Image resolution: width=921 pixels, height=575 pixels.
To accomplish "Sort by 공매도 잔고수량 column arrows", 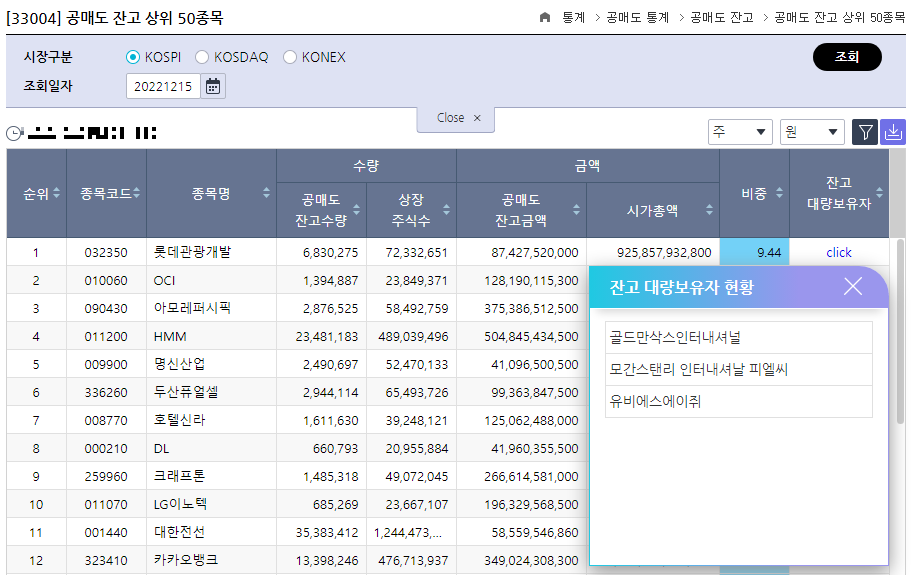I will coord(356,210).
